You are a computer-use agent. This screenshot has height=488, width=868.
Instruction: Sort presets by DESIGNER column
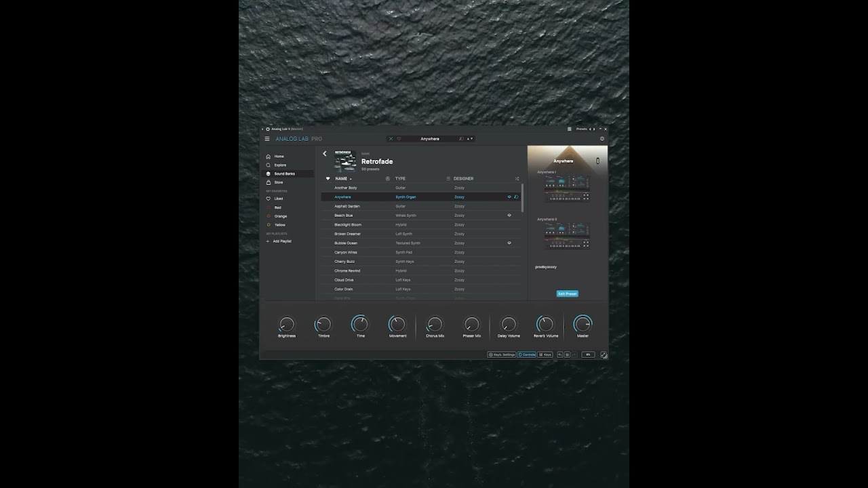point(463,179)
